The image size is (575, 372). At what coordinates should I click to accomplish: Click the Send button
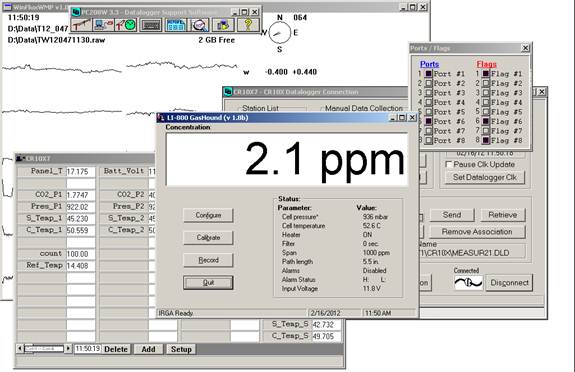[x=452, y=215]
